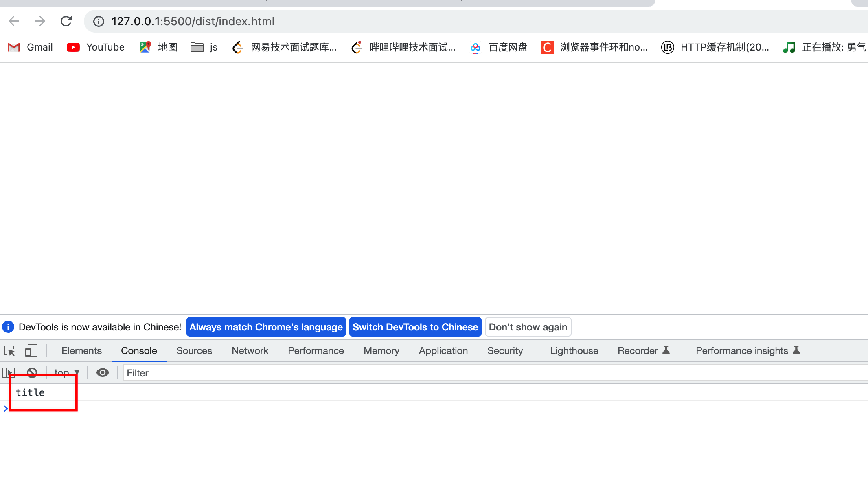Screen dimensions: 868x502
Task: Click the browser back arrow
Action: [x=14, y=21]
